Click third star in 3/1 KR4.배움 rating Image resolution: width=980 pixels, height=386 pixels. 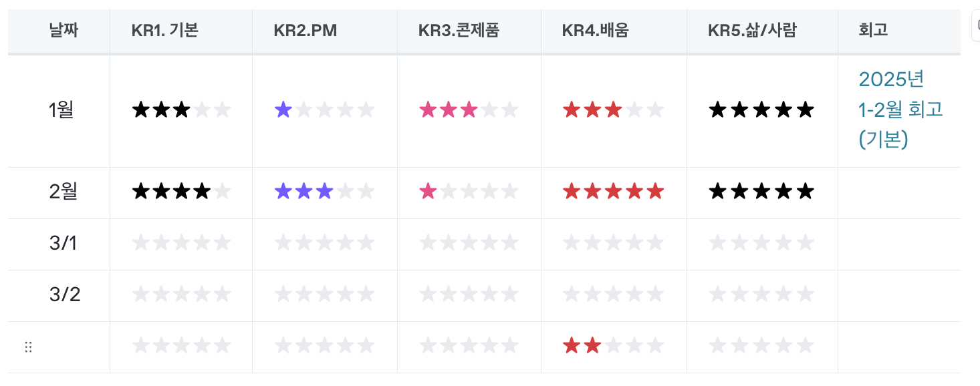613,243
